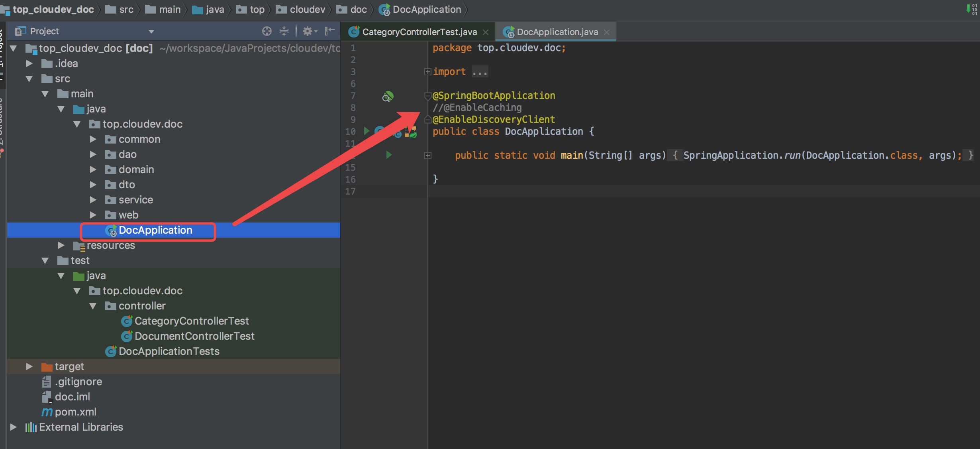Click the VCS update icon at top right
The image size is (980, 449).
click(x=971, y=9)
